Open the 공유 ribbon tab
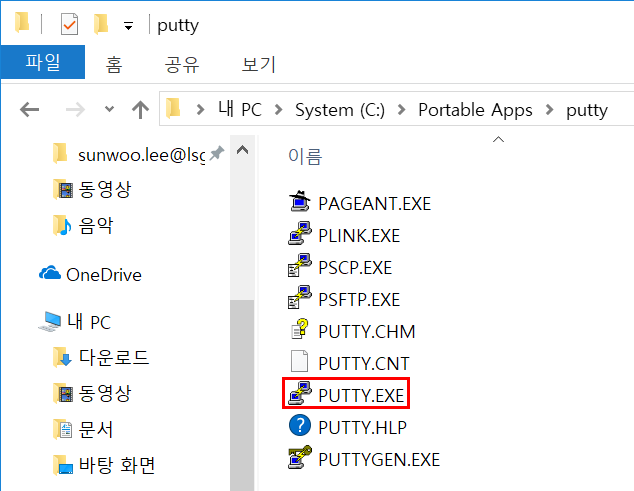634x491 pixels. coord(182,64)
